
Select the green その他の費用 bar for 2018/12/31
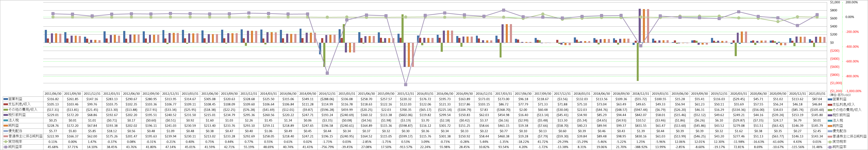pos(638,62)
